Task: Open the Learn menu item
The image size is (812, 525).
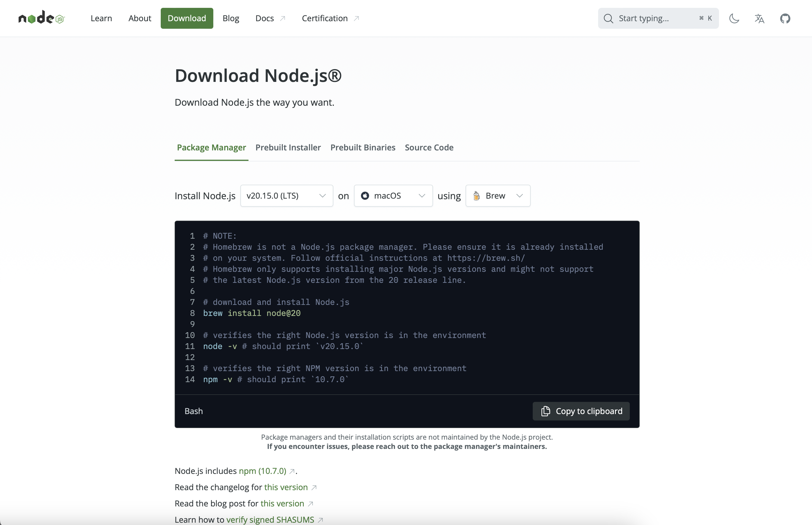Action: pos(101,18)
